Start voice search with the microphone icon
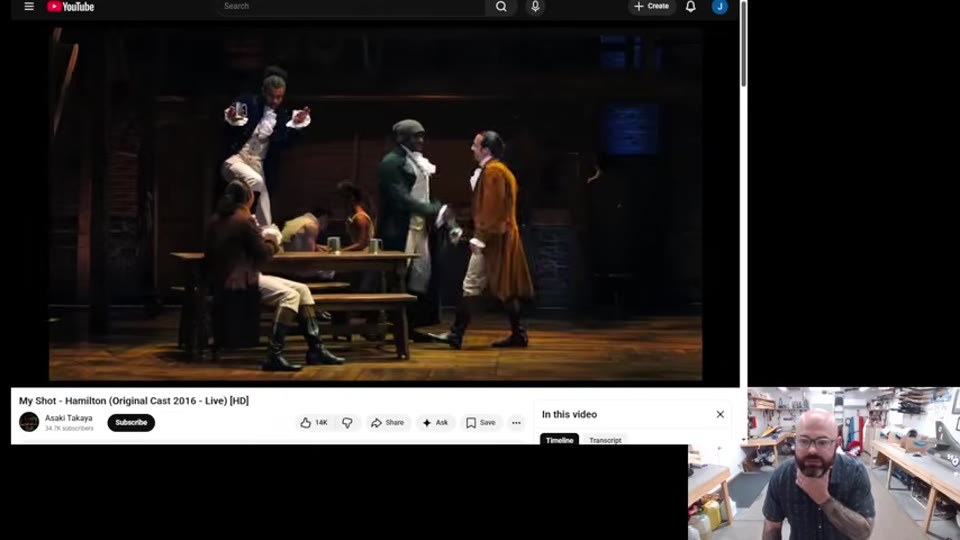Screen dimensions: 960x540 [x=535, y=6]
